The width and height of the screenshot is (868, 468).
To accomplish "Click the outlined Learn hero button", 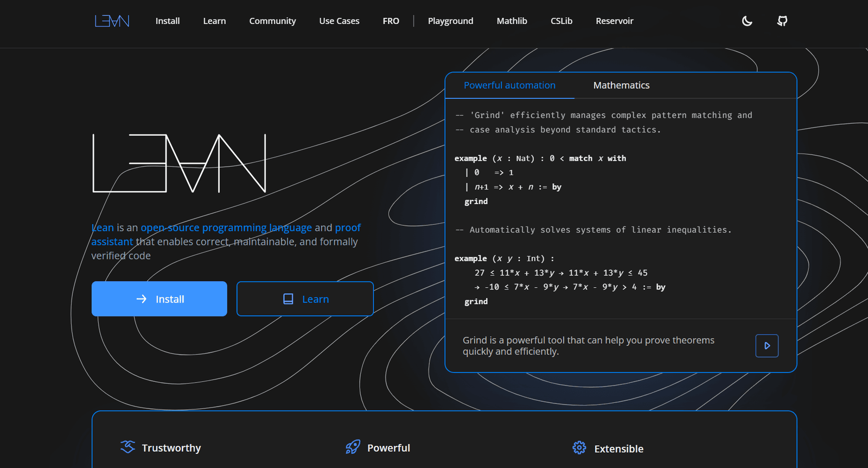I will 305,299.
